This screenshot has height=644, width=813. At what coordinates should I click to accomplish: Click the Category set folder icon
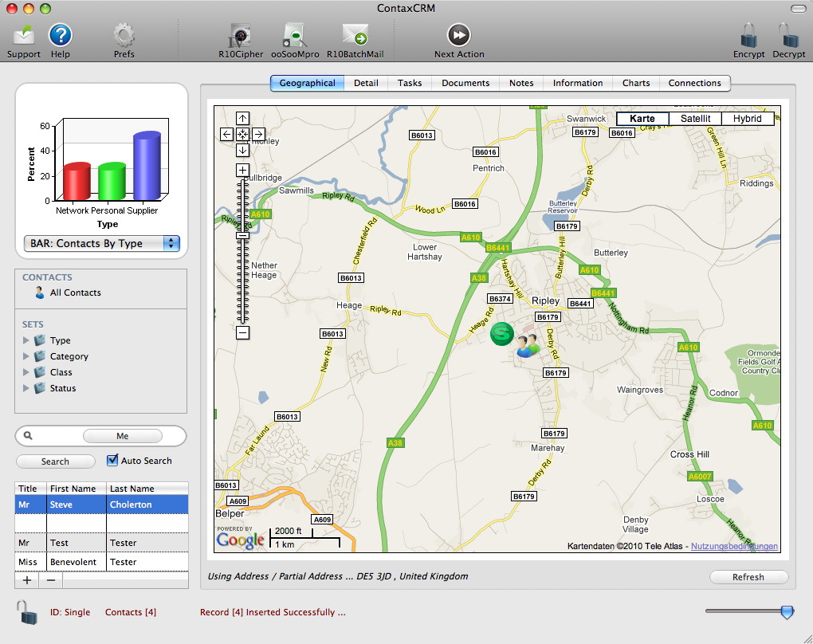pyautogui.click(x=40, y=356)
